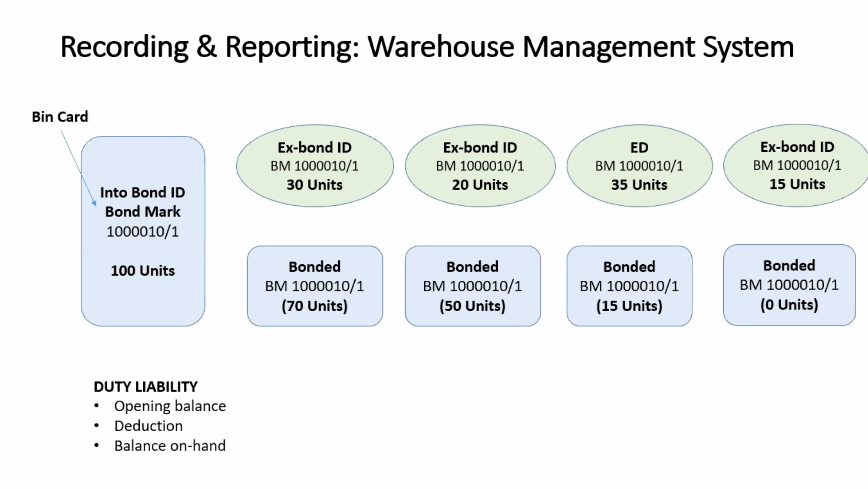Select the Bonded 15 Units box
Image resolution: width=868 pixels, height=489 pixels.
pyautogui.click(x=629, y=286)
